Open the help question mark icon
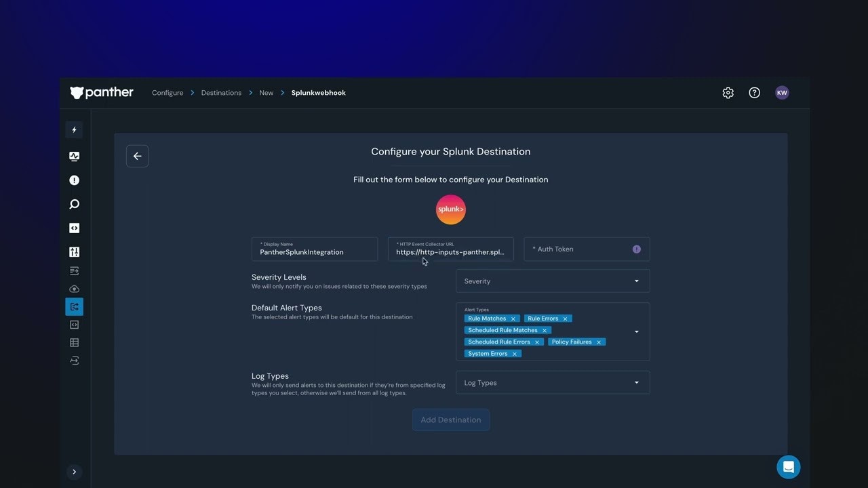This screenshot has height=488, width=868. [755, 93]
